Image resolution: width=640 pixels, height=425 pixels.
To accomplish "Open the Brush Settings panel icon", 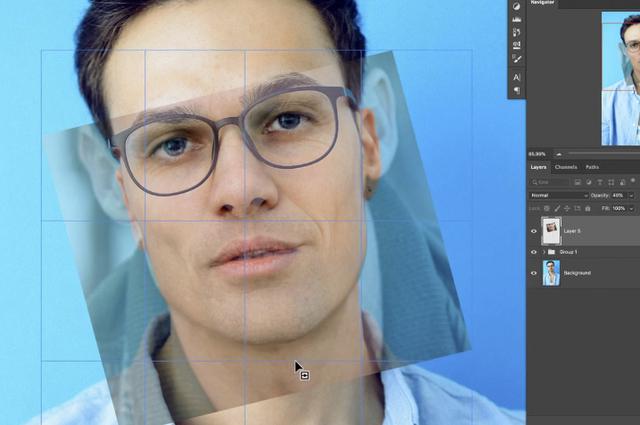I will click(x=516, y=32).
